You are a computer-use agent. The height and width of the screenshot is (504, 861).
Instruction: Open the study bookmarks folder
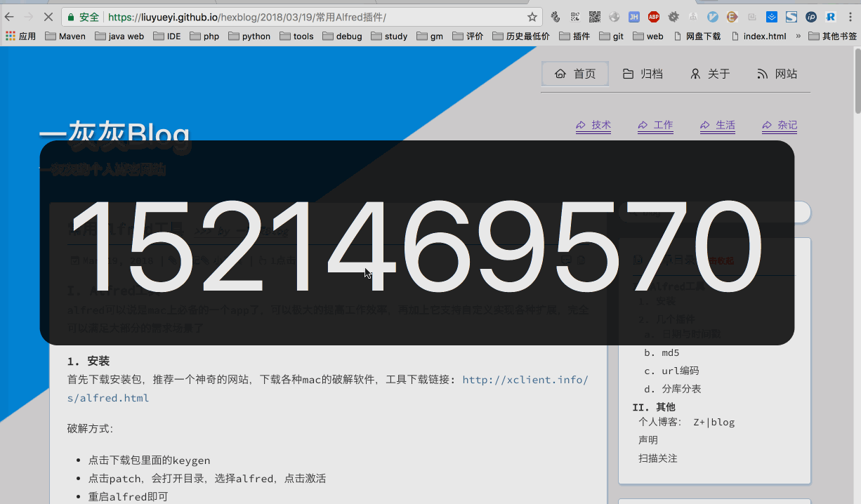tap(389, 37)
